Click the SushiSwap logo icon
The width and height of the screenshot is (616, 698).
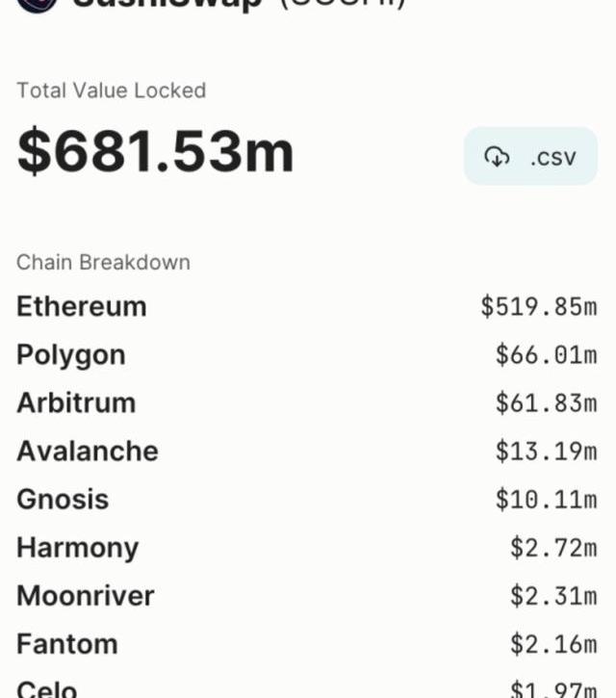(x=38, y=6)
